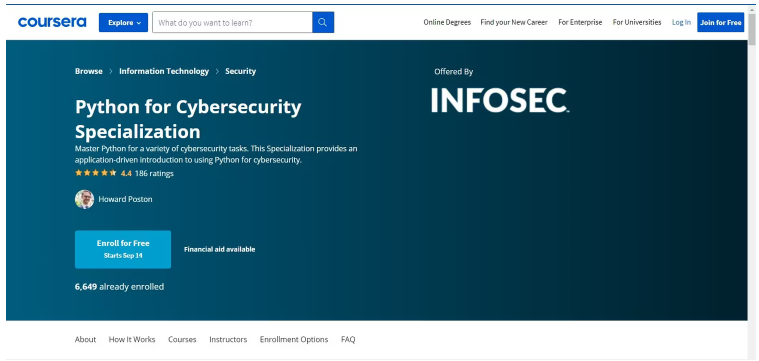Go to For Enterprise page
The width and height of the screenshot is (759, 361).
coord(580,22)
